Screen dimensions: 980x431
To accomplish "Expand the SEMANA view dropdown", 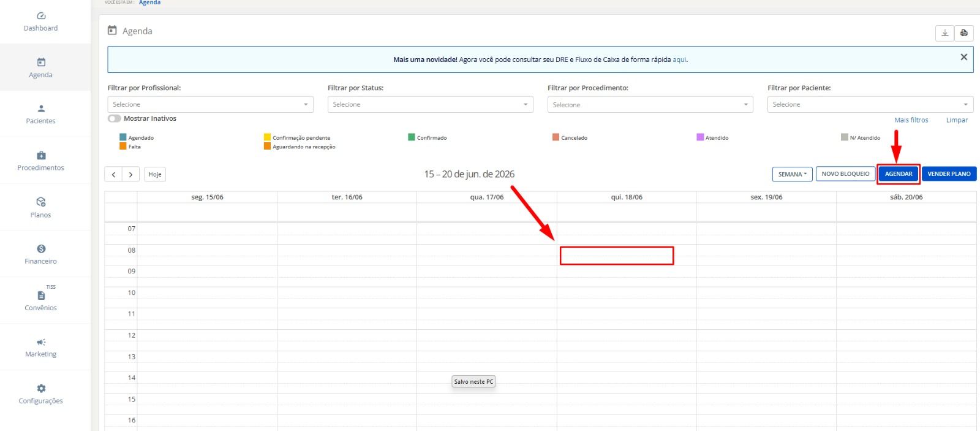I will coord(793,174).
